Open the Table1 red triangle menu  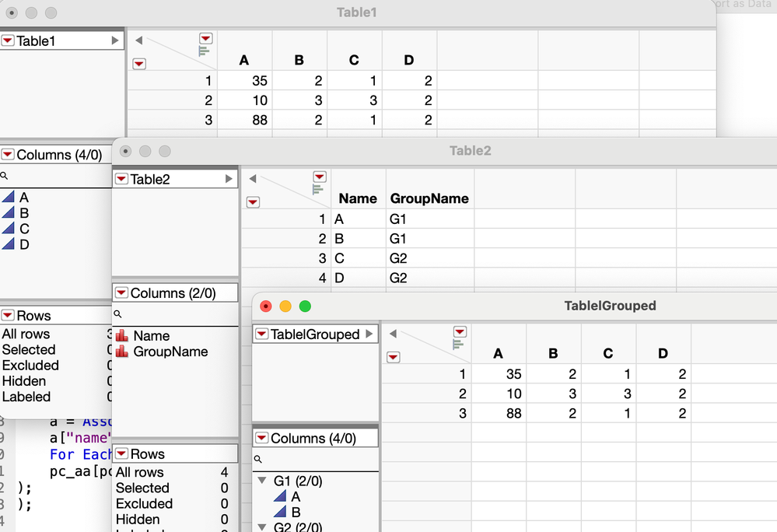tap(8, 40)
